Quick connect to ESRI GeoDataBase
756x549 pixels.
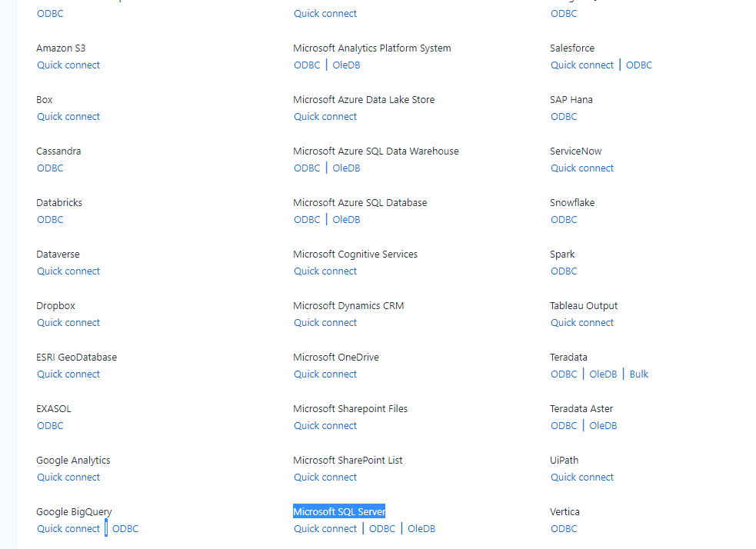tap(68, 374)
